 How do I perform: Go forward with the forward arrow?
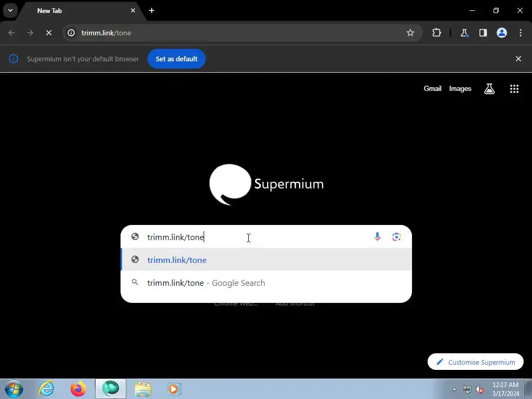30,33
